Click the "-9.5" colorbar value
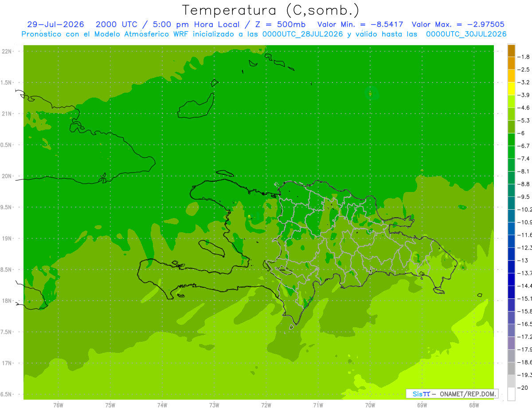The height and width of the screenshot is (411, 532). [524, 196]
